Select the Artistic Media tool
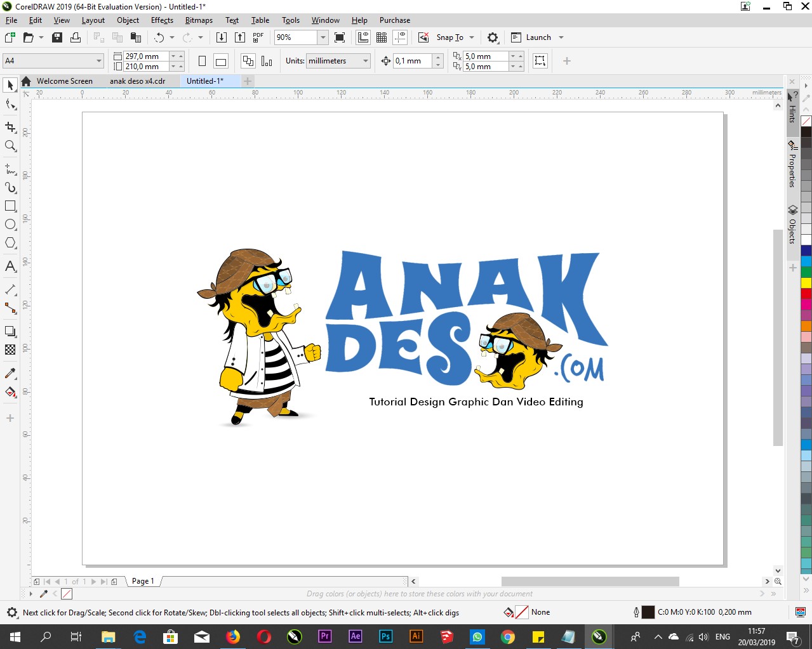 pos(10,187)
